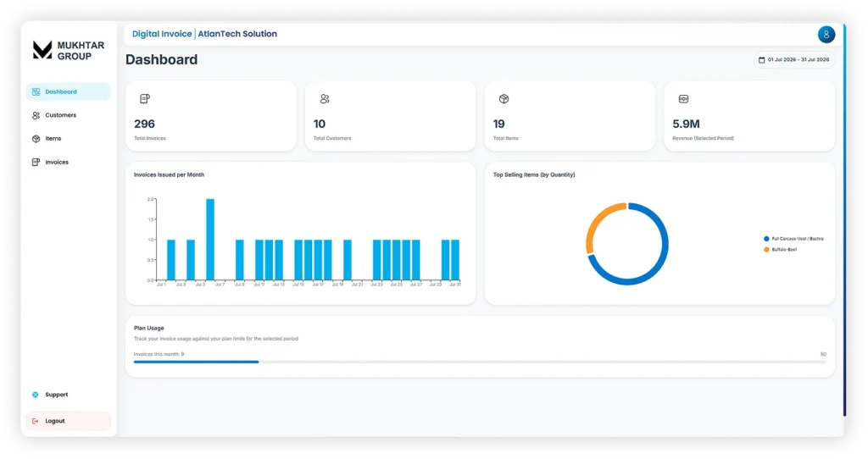Click the Support lifebuoy icon

[x=36, y=395]
